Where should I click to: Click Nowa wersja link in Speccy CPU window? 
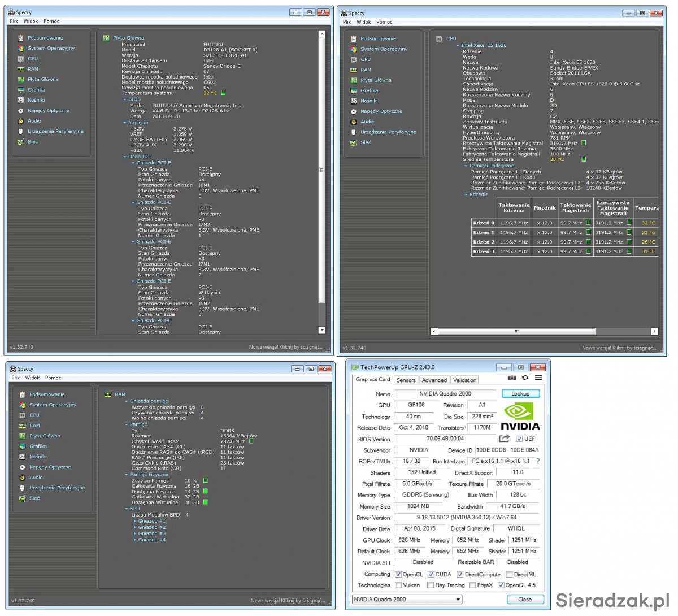pyautogui.click(x=619, y=348)
